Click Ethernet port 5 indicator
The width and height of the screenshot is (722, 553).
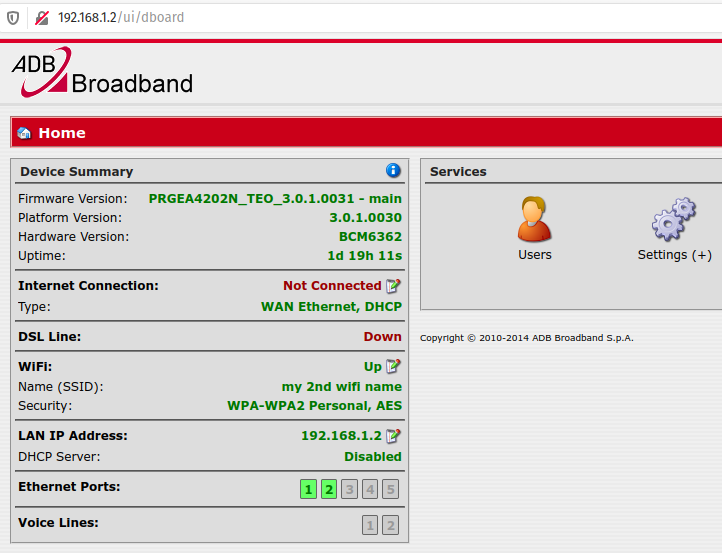tap(390, 489)
